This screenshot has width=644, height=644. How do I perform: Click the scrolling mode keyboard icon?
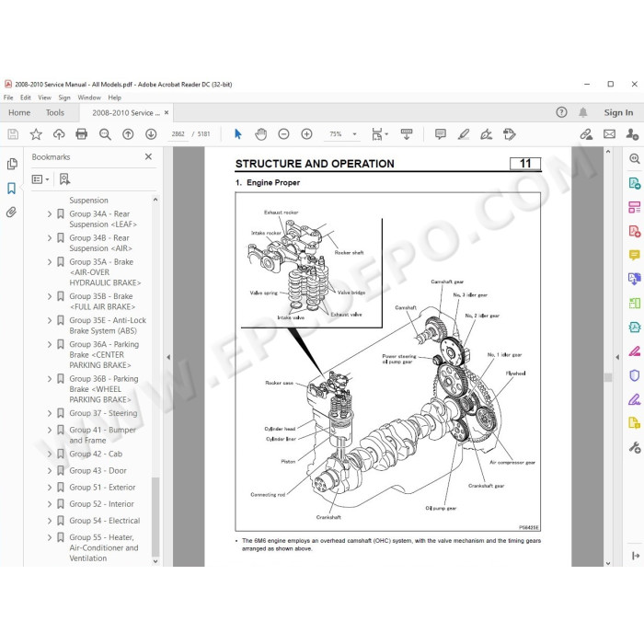[x=407, y=134]
